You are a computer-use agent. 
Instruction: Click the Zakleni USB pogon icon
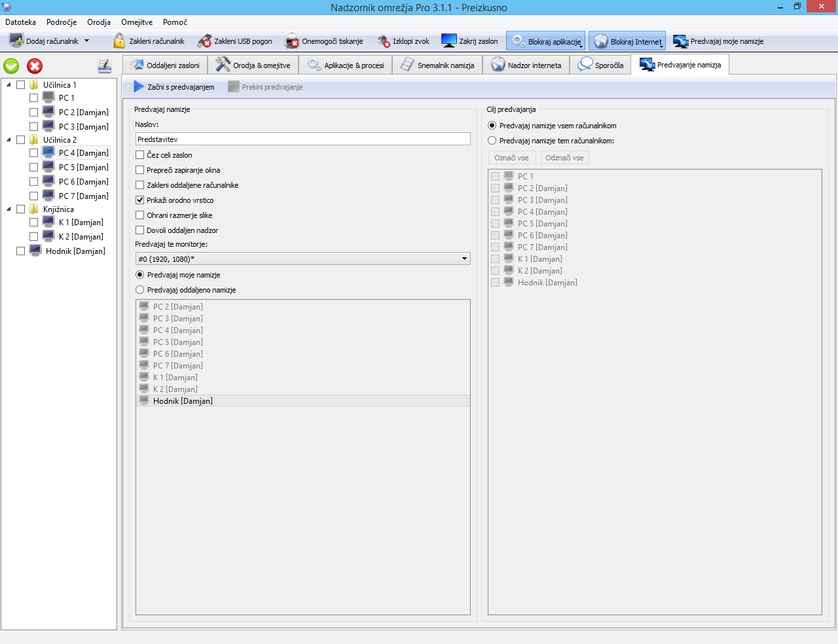pos(204,41)
